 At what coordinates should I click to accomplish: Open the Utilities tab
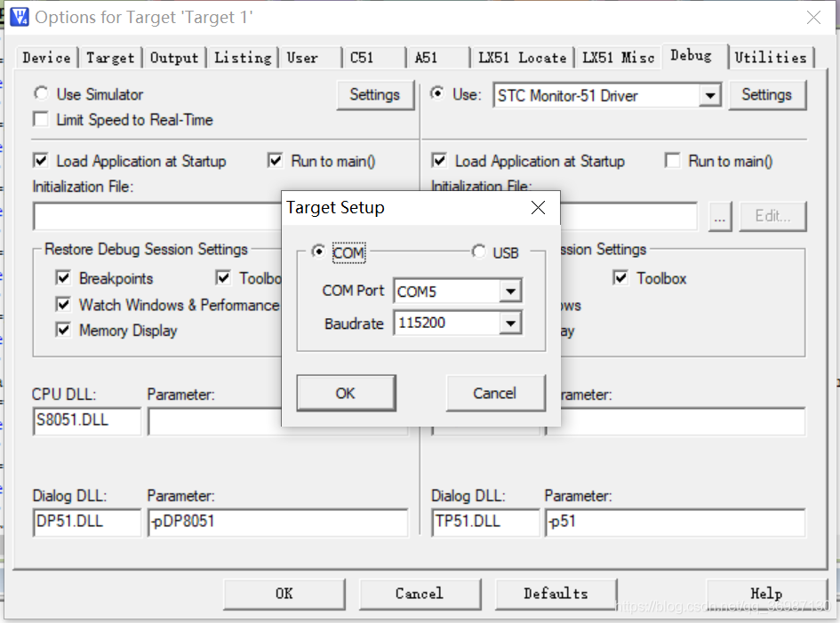771,57
